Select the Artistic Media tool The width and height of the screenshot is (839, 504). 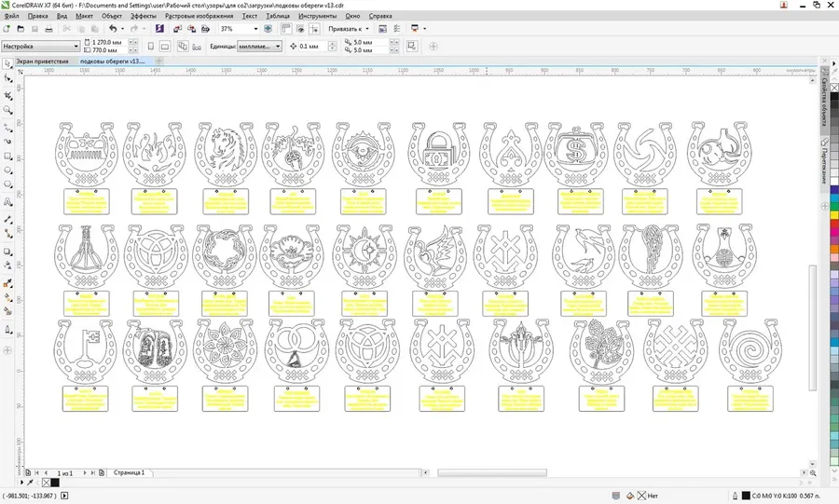coord(7,142)
